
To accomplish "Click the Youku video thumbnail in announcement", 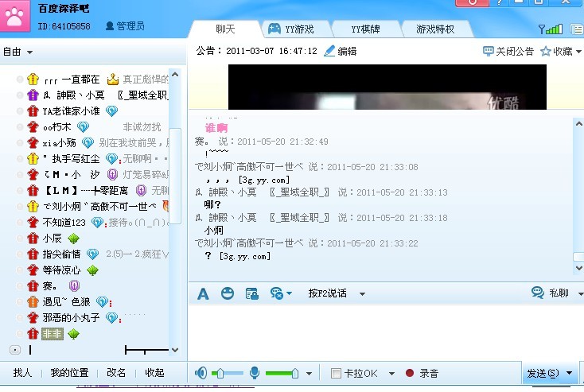I will coord(387,87).
